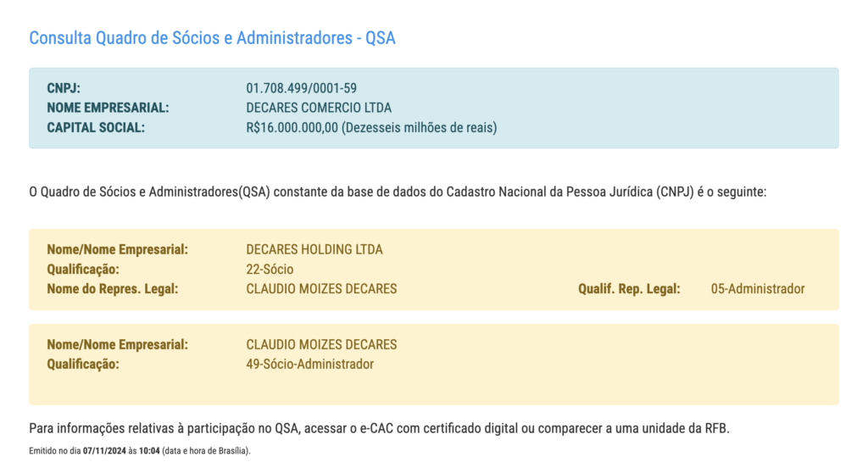Click the paragraph introducing the QSA database
The height and width of the screenshot is (473, 868).
[x=398, y=192]
